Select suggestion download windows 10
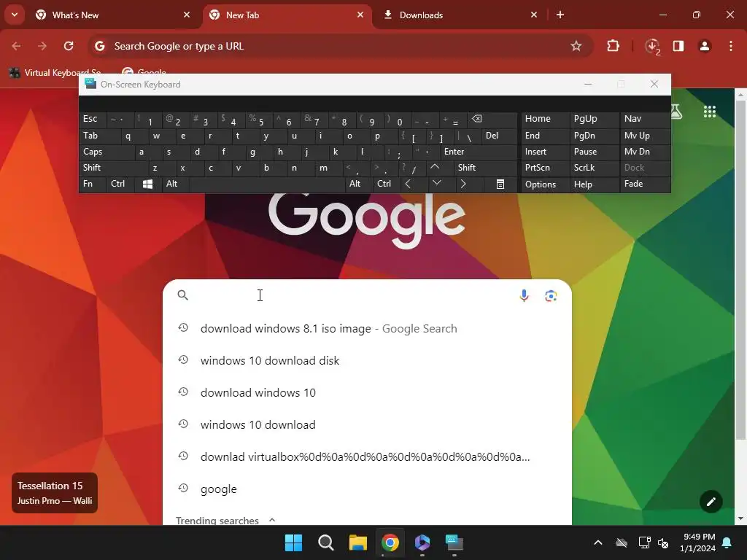Viewport: 747px width, 560px height. (367, 392)
